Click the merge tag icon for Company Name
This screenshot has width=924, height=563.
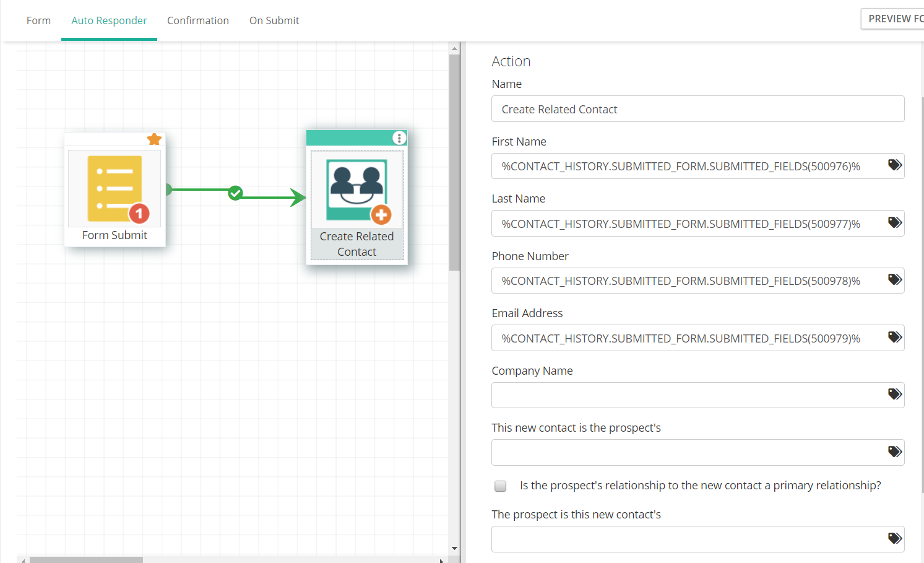[x=895, y=394]
